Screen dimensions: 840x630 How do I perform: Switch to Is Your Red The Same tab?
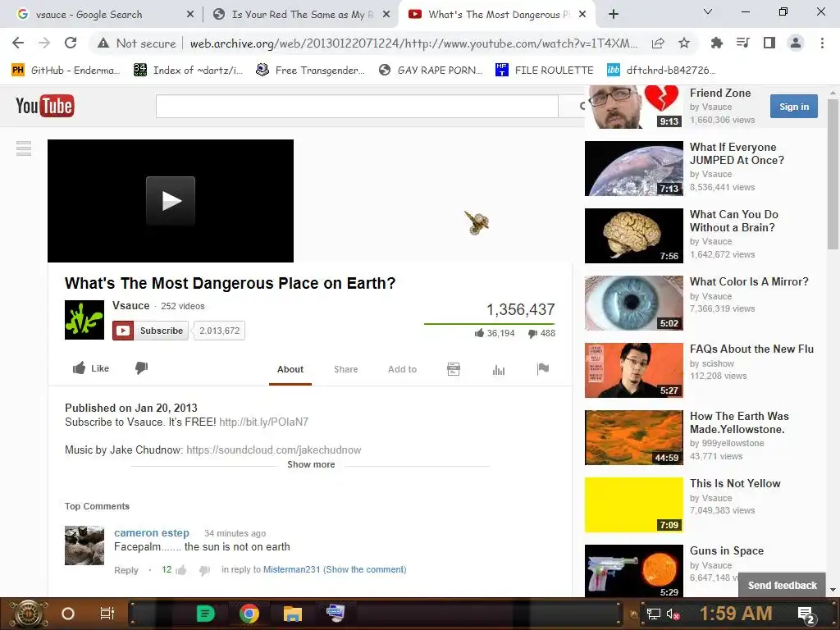[x=303, y=15]
